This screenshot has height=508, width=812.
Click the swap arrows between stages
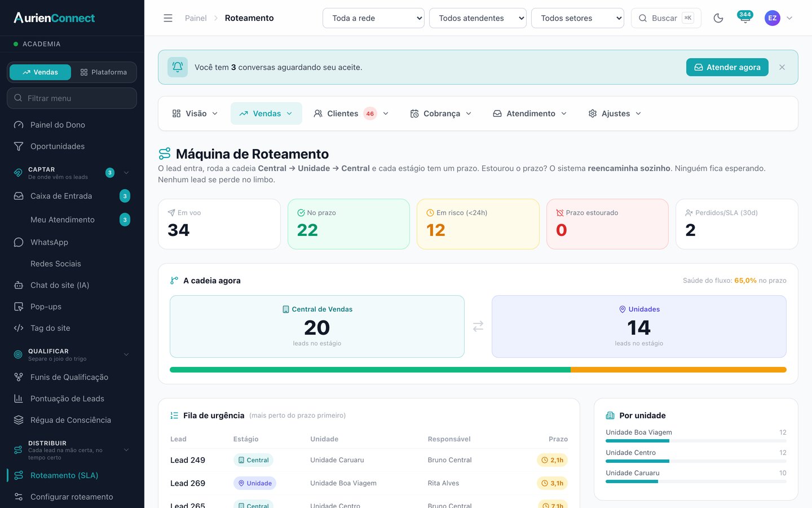(x=478, y=326)
